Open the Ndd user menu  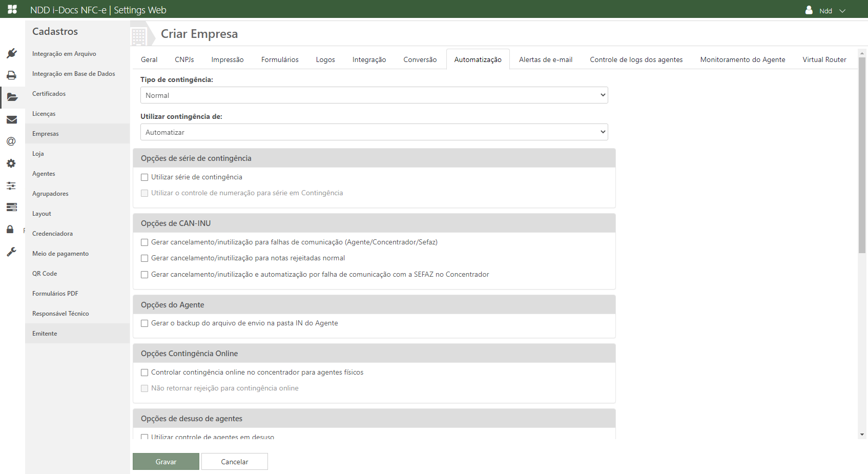coord(825,11)
